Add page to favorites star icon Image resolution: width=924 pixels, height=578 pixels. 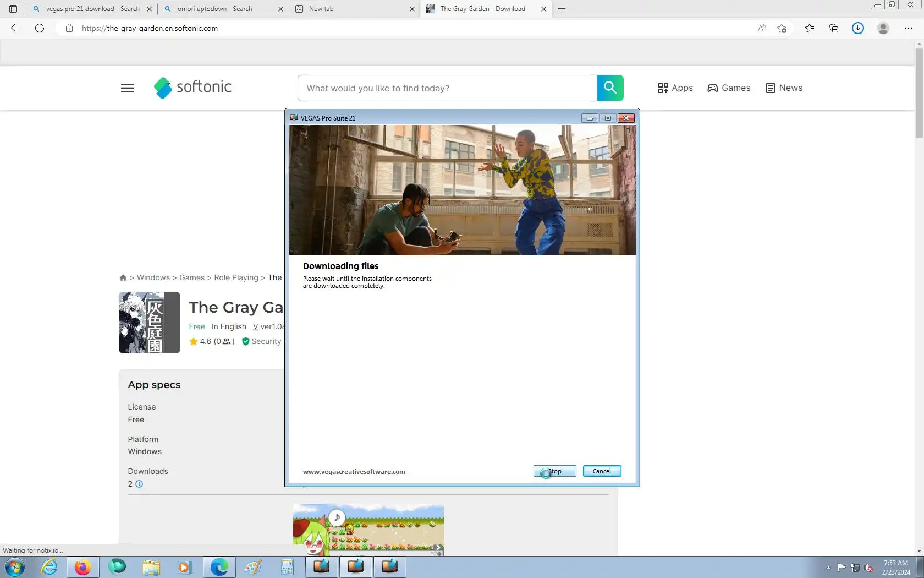click(x=782, y=28)
